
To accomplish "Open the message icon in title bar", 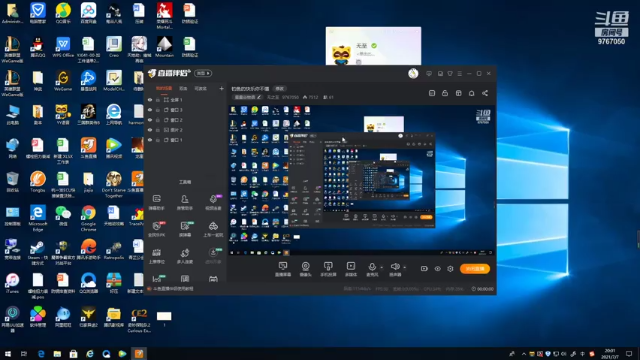I will click(x=429, y=73).
